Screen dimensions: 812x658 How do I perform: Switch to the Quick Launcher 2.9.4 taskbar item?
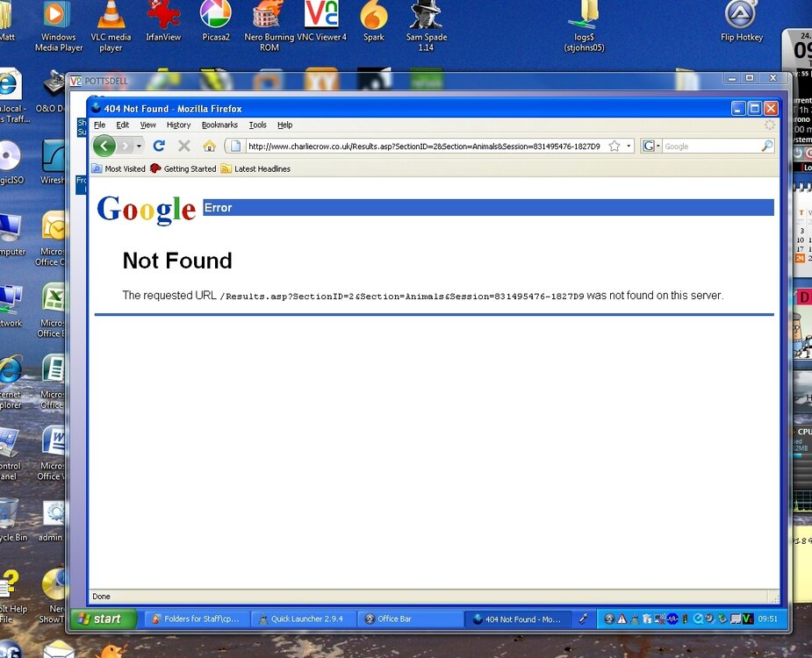coord(304,619)
